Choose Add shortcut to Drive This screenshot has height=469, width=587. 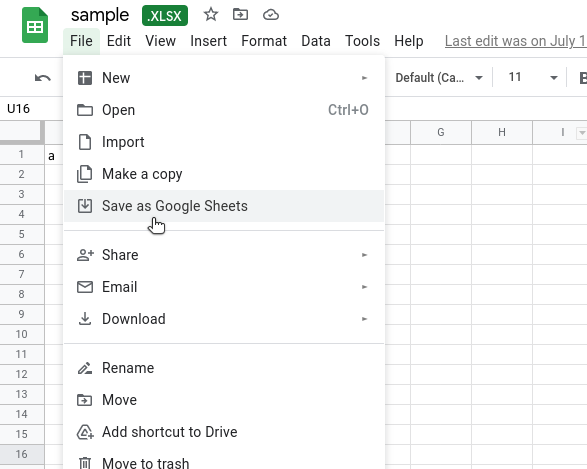click(224, 432)
